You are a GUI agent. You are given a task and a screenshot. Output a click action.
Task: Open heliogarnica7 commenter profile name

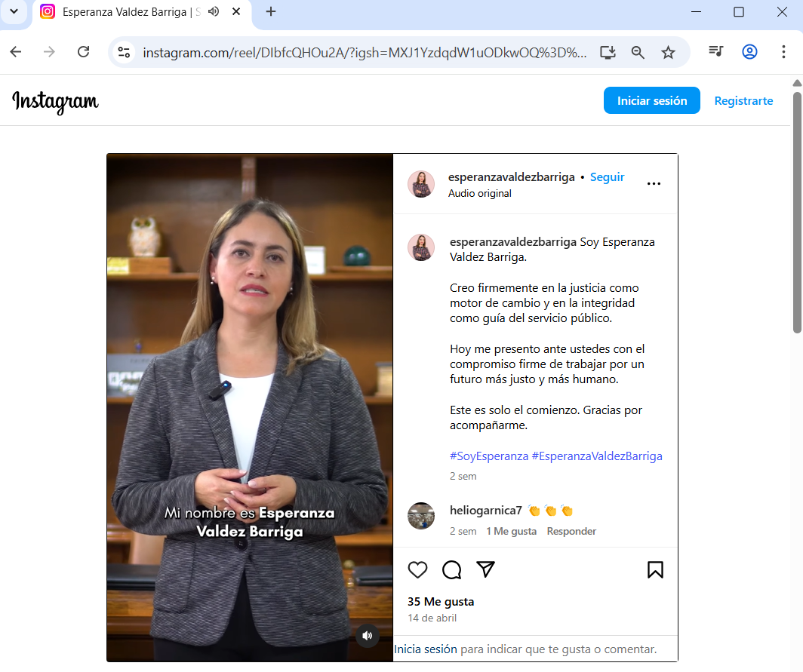click(485, 511)
